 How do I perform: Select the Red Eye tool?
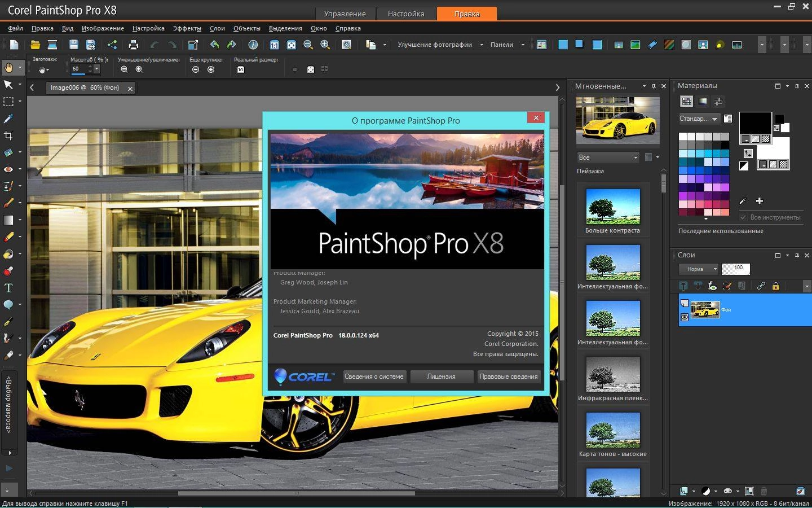[8, 169]
